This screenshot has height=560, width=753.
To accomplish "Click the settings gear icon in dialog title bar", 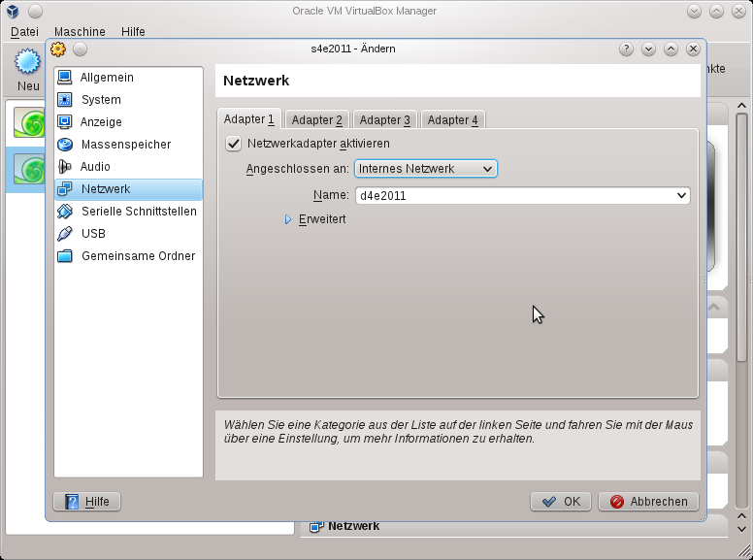I will 58,49.
